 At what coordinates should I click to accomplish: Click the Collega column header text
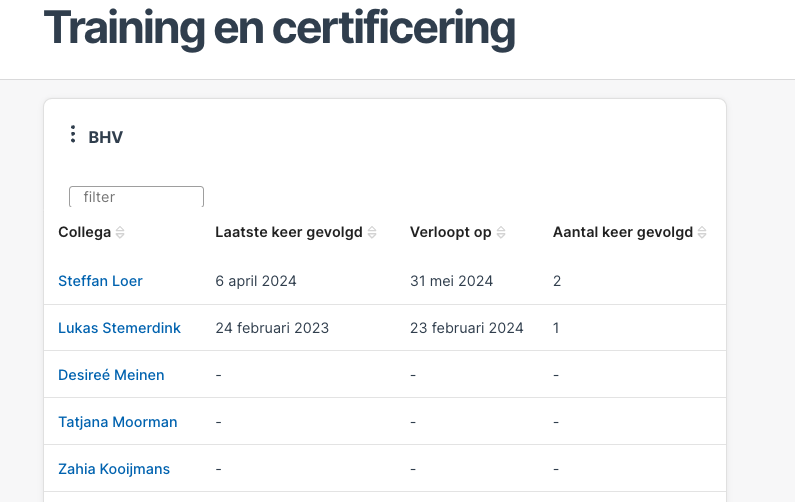point(84,232)
